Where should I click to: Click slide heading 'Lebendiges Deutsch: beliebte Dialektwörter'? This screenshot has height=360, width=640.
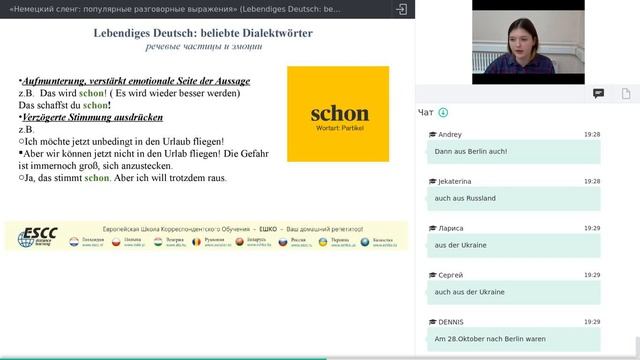point(203,33)
